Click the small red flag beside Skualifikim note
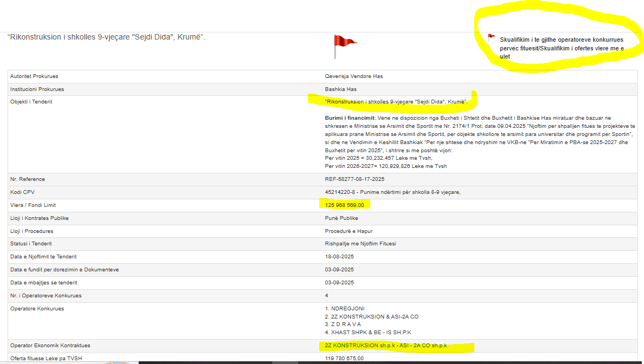644x364 pixels. (491, 38)
